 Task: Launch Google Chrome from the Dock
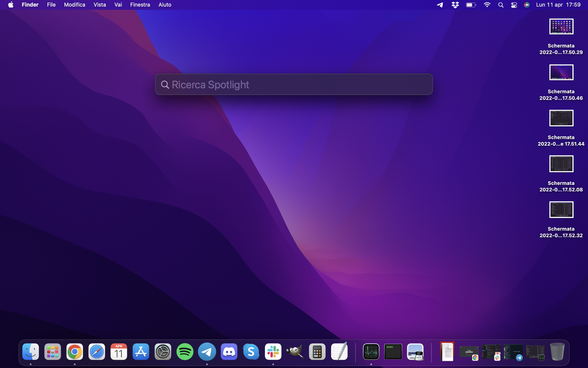[75, 352]
